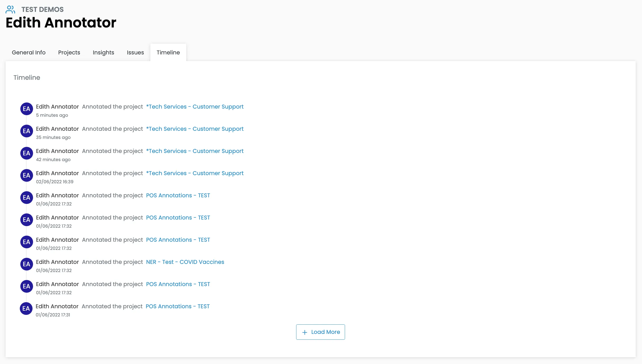642x364 pixels.
Task: Click the team users icon beside TEST DEMOS
Action: [10, 10]
